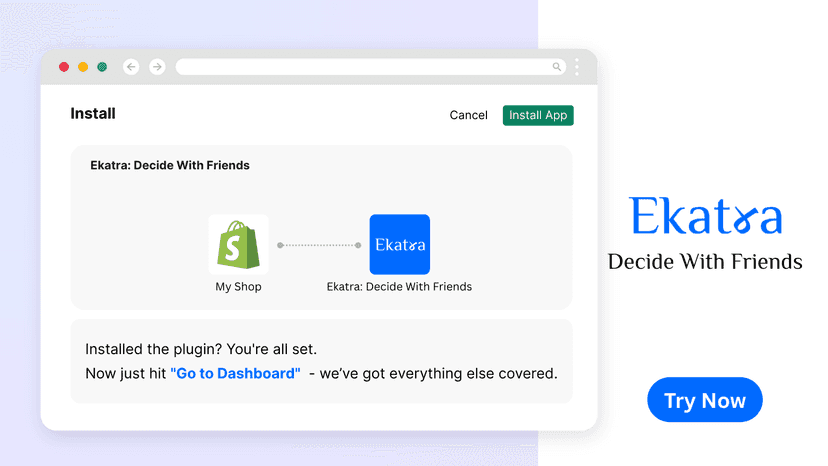Click the blue Ekatra app icon

[400, 245]
